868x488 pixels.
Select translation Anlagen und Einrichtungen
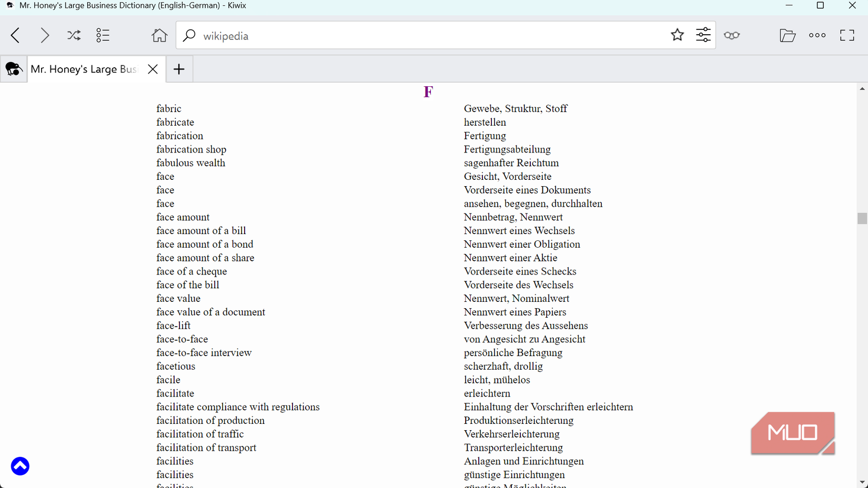[x=524, y=461]
